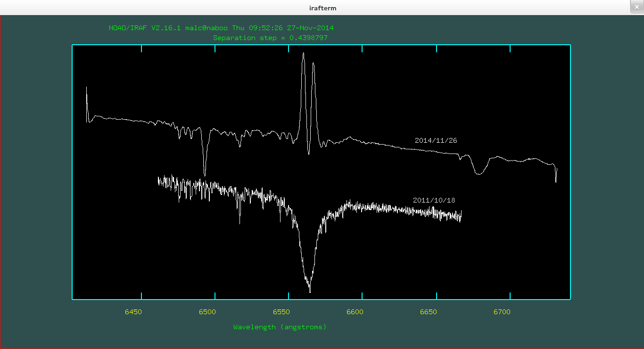The height and width of the screenshot is (349, 644).
Task: Close the irafterm window
Action: (x=636, y=6)
